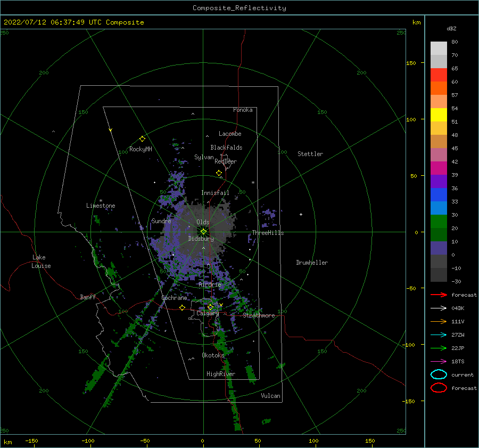Click the ThreeHills label
This screenshot has height=448, width=479.
[268, 233]
